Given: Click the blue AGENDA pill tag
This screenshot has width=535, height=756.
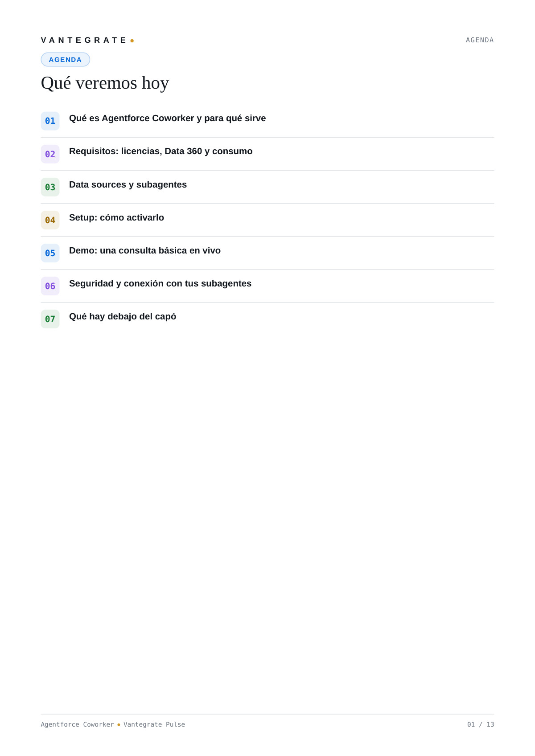Looking at the screenshot, I should point(66,60).
